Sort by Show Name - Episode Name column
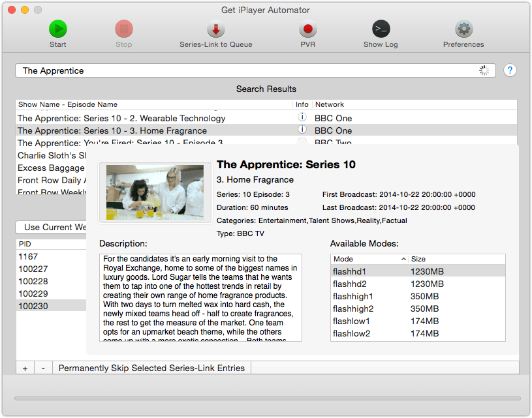The height and width of the screenshot is (418, 532). pos(153,104)
